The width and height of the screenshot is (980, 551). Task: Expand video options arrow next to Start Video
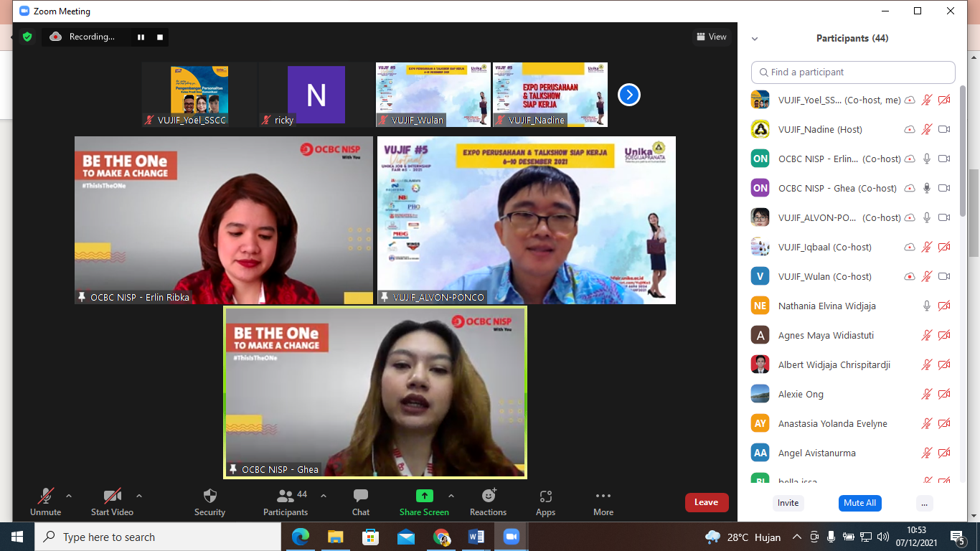(x=139, y=496)
